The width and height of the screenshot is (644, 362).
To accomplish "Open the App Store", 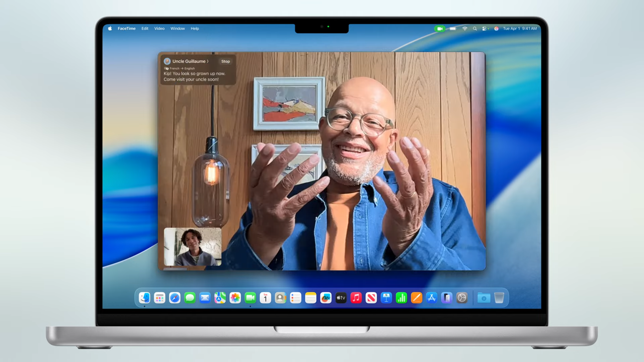I will click(432, 298).
